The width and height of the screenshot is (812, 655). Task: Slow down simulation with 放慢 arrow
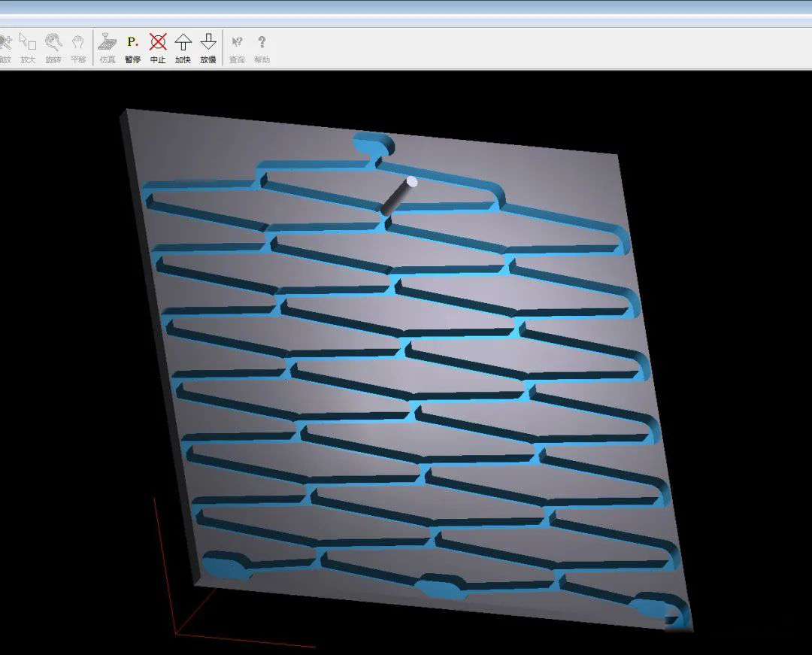[x=208, y=47]
